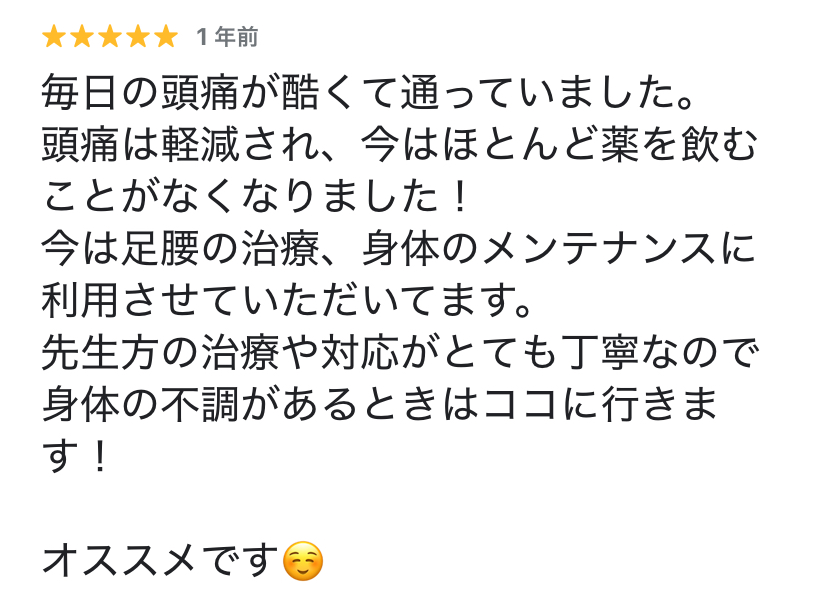Click the line starting with 身体の不調があるとき

point(380,406)
